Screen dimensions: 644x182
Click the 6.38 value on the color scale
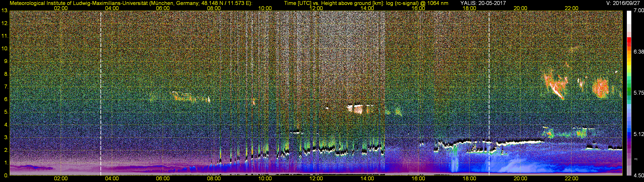point(639,52)
